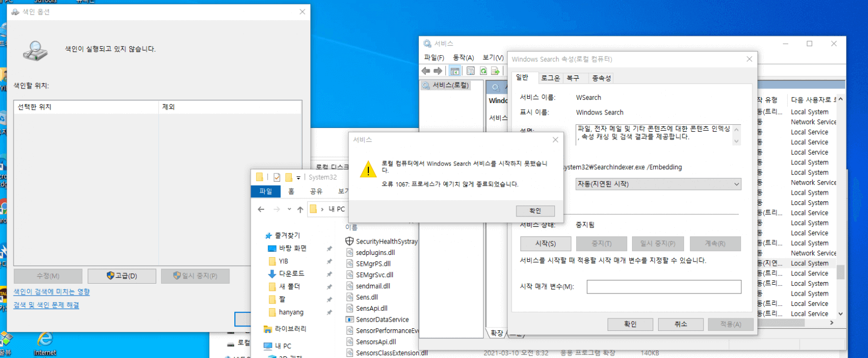Click 확인 in Windows Search properties dialog
The width and height of the screenshot is (868, 358).
click(630, 324)
